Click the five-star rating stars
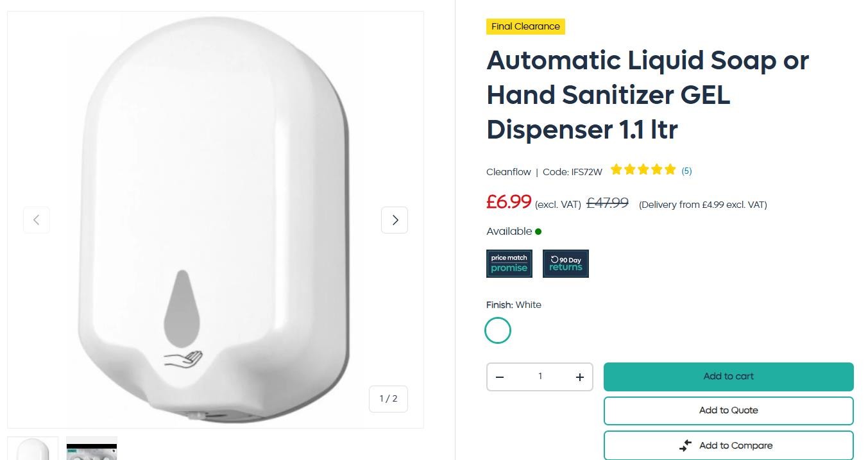This screenshot has height=460, width=868. 643,170
